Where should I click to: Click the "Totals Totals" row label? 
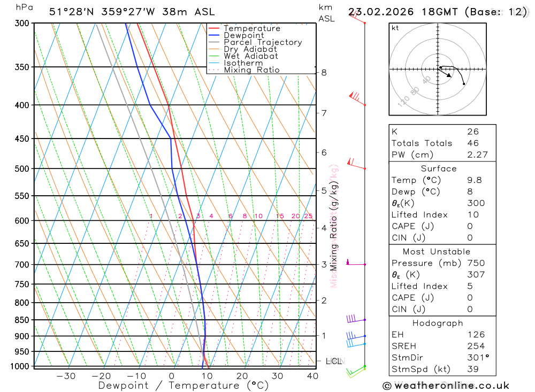(422, 143)
